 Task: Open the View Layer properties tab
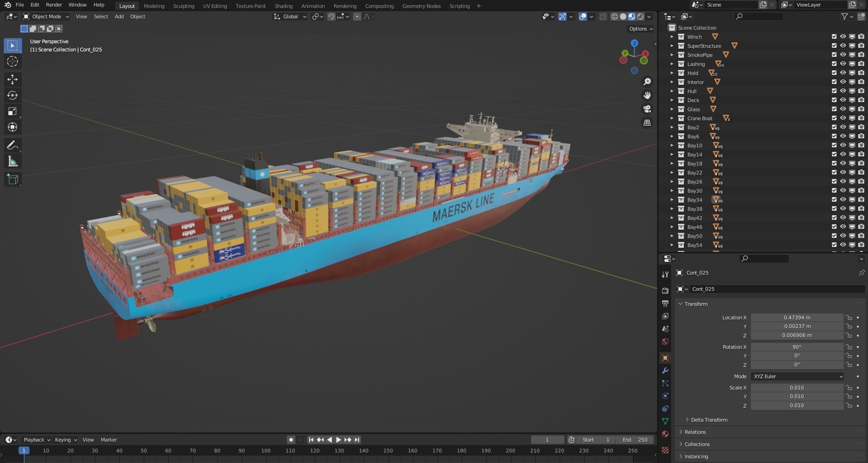(x=665, y=316)
